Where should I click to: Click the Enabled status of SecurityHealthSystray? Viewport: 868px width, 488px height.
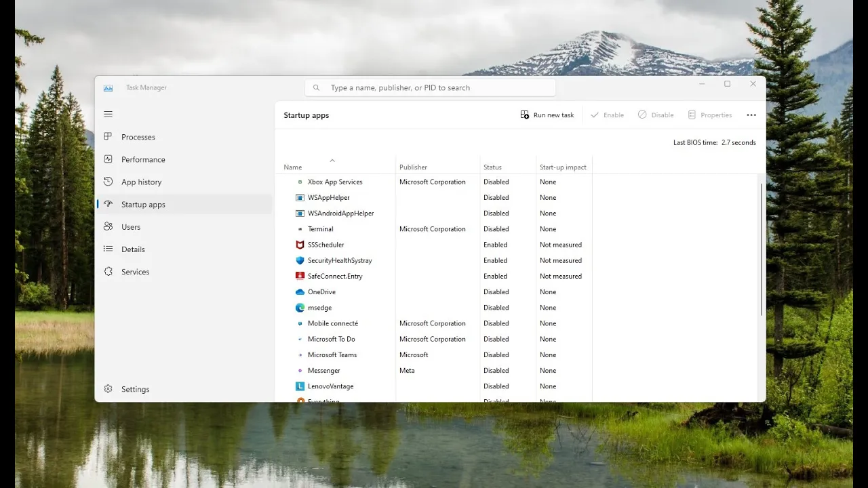pos(495,260)
